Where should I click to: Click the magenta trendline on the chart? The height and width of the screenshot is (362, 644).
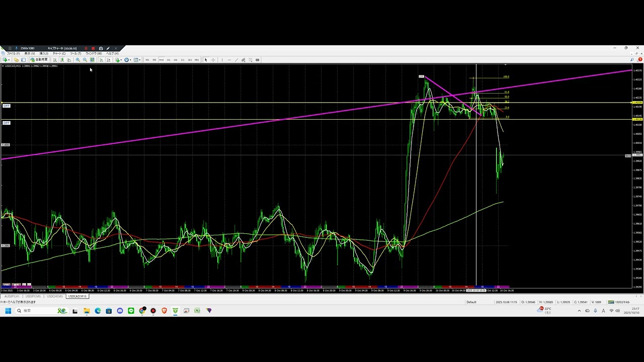[x=201, y=132]
